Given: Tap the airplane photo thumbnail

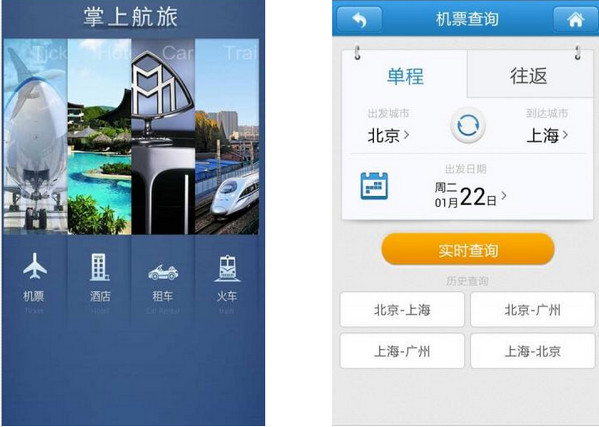Looking at the screenshot, I should click(x=36, y=136).
